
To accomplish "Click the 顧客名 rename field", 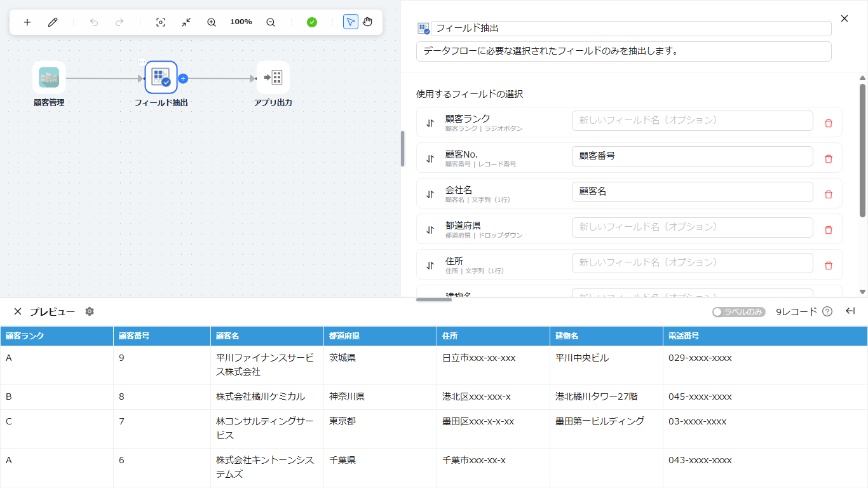I will (693, 192).
